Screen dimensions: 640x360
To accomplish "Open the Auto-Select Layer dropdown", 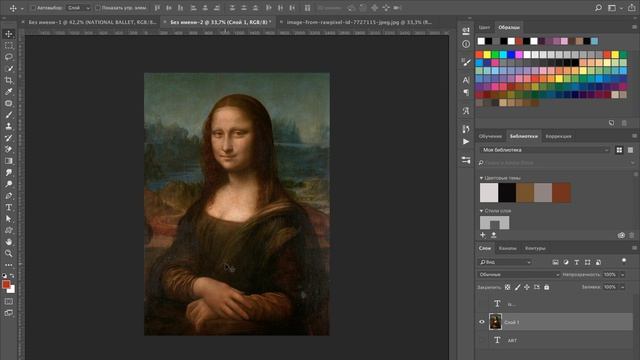I will [x=78, y=8].
